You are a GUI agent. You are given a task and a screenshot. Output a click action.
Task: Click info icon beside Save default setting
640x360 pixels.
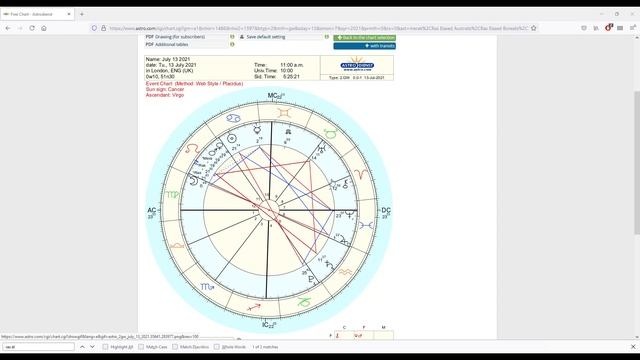coord(327,37)
